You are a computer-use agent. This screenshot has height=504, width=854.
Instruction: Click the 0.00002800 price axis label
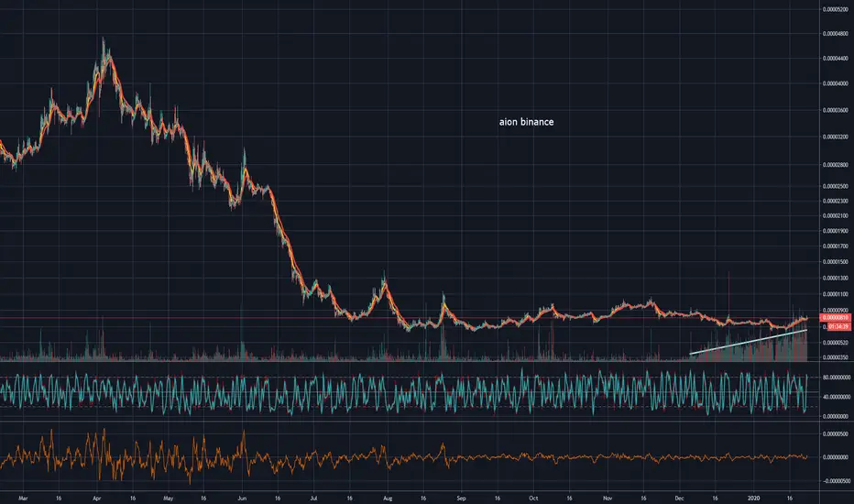[836, 165]
